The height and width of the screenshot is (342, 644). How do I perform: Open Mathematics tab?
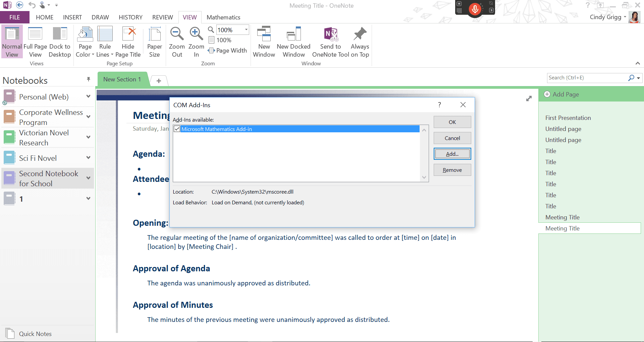tap(223, 17)
